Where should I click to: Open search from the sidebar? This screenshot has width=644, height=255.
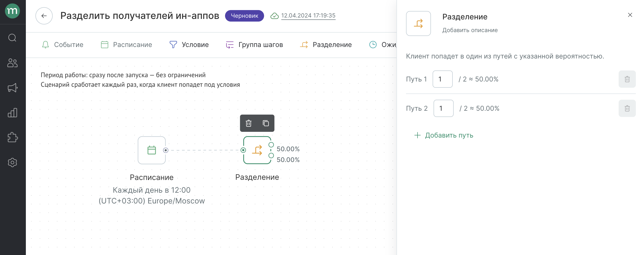pyautogui.click(x=12, y=38)
